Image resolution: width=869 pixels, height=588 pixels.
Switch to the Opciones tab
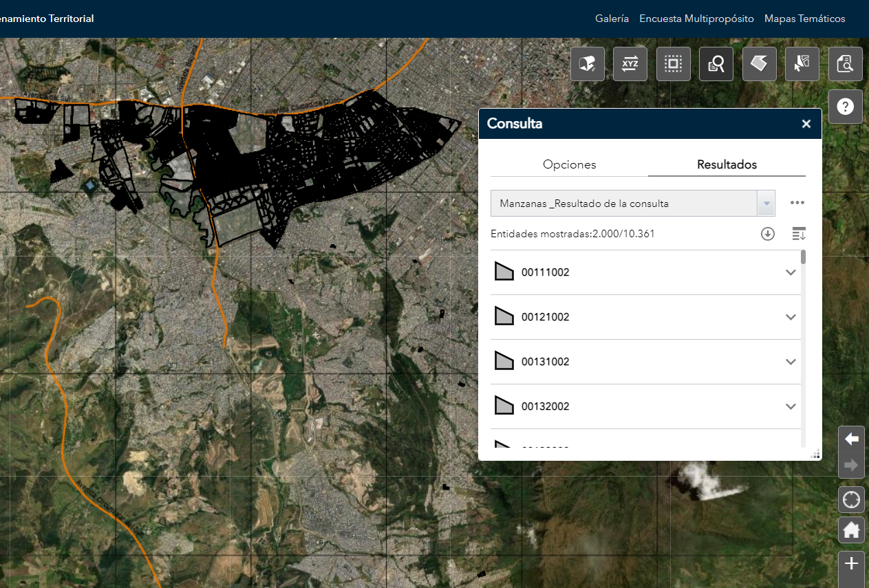tap(569, 164)
